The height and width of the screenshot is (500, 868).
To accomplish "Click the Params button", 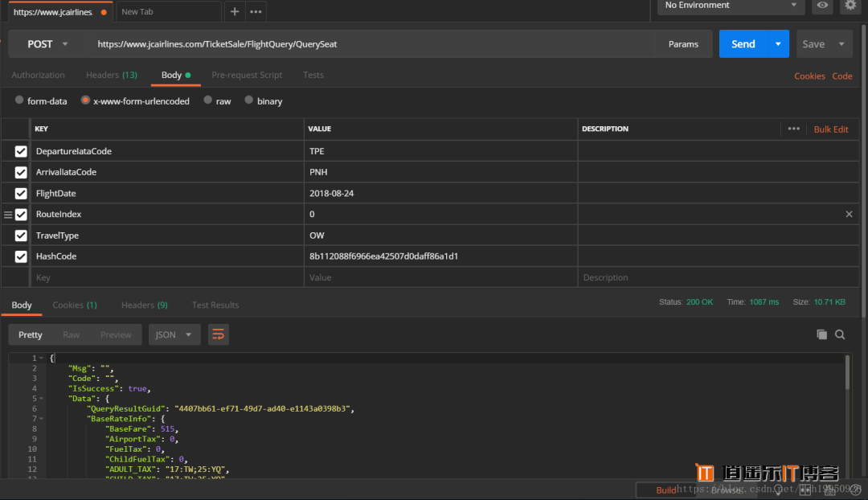I will click(x=684, y=43).
